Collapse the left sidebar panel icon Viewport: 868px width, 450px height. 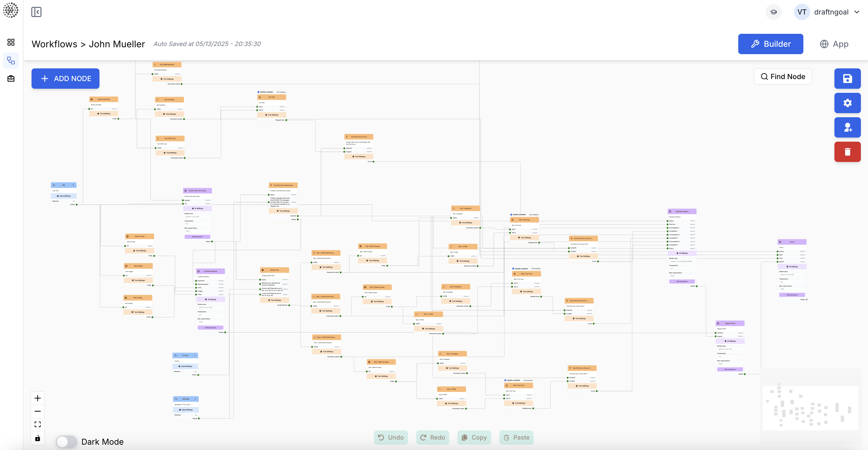(x=36, y=12)
